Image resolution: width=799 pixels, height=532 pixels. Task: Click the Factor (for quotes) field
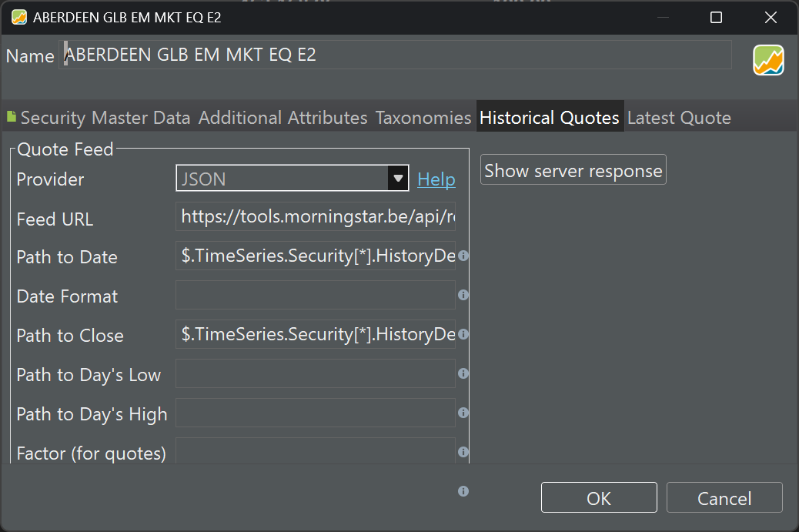(316, 450)
